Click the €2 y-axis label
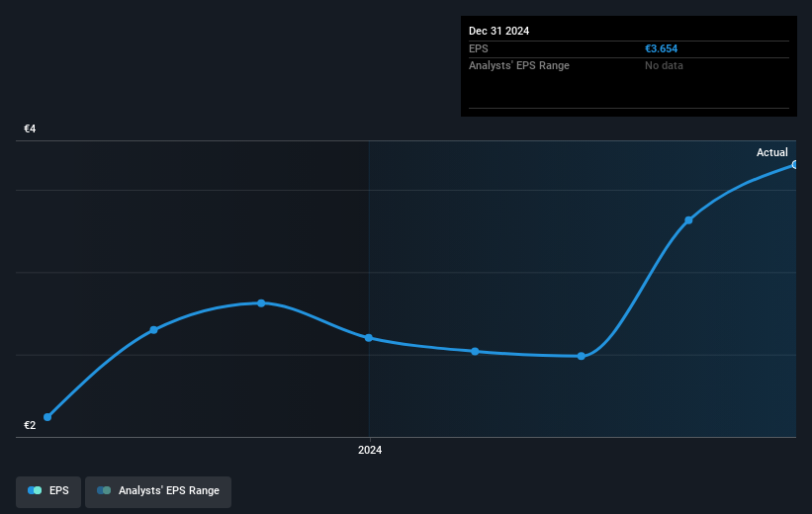This screenshot has height=514, width=812. [x=30, y=425]
